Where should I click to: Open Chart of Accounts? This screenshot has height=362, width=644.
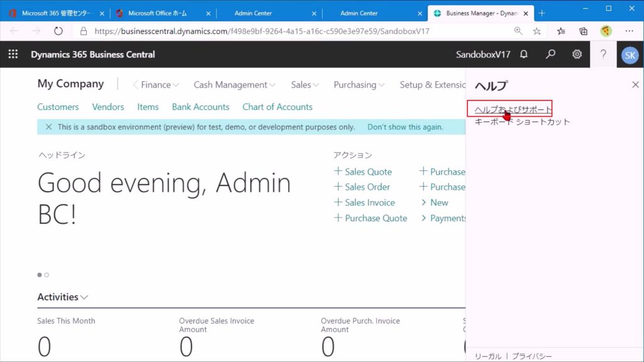(277, 107)
